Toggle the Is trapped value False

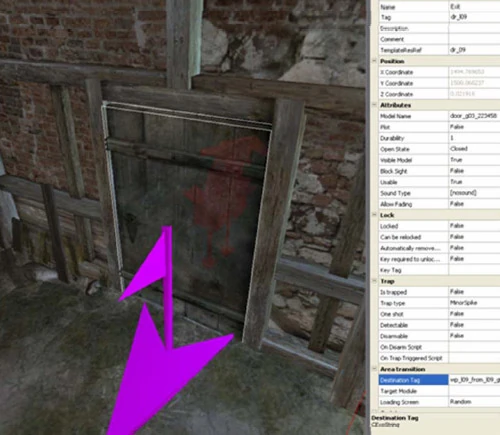point(474,292)
